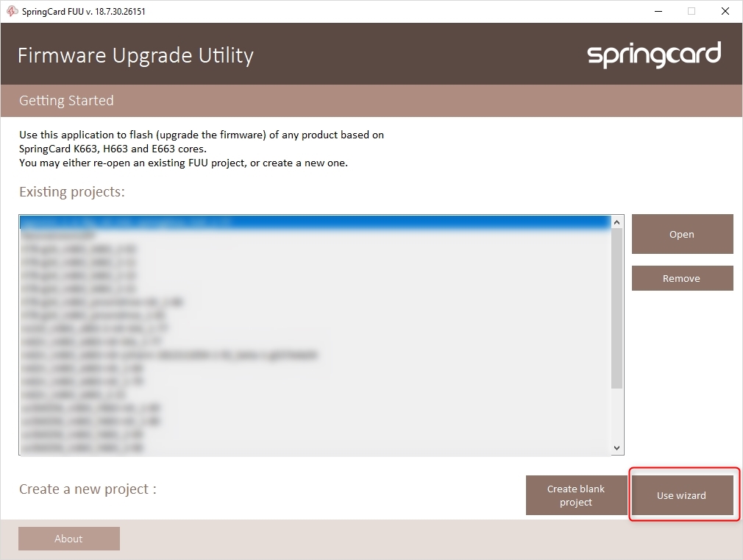Close the SpringCard FUU window
This screenshot has height=560, width=743.
click(725, 11)
